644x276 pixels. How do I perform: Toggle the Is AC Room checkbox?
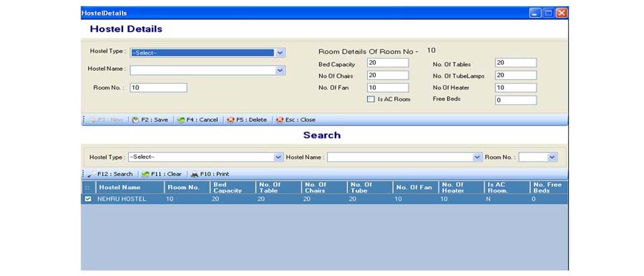pyautogui.click(x=370, y=99)
